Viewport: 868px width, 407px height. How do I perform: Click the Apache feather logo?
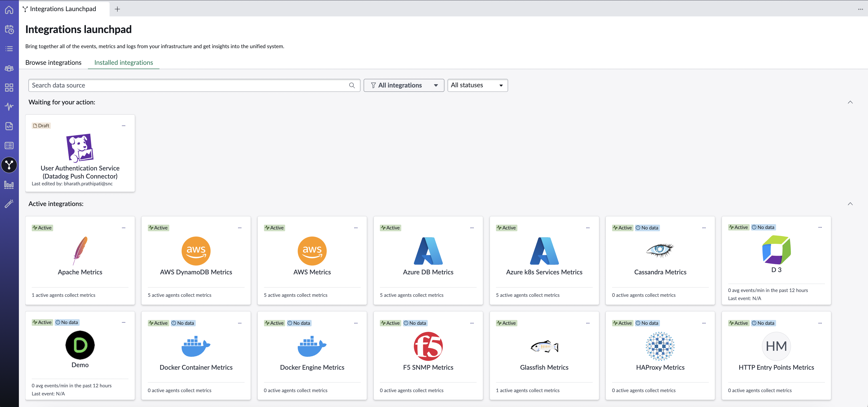[x=80, y=251]
